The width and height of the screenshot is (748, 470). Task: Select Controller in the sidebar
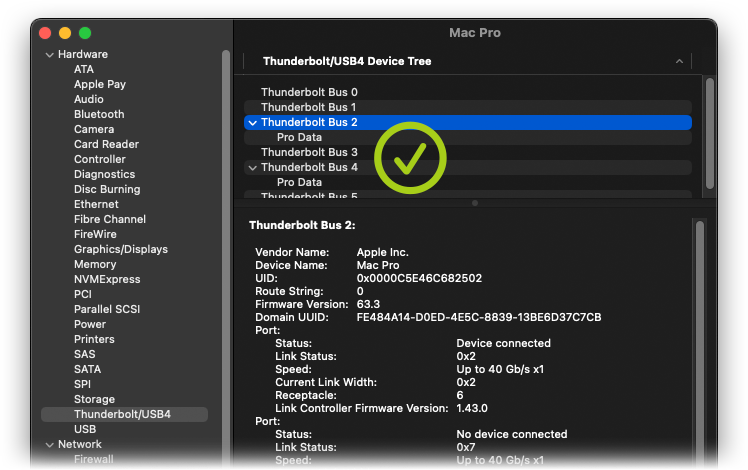click(x=100, y=159)
